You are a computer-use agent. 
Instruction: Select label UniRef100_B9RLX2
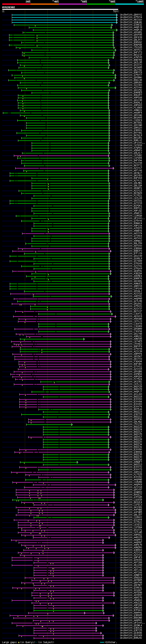pos(131,140)
